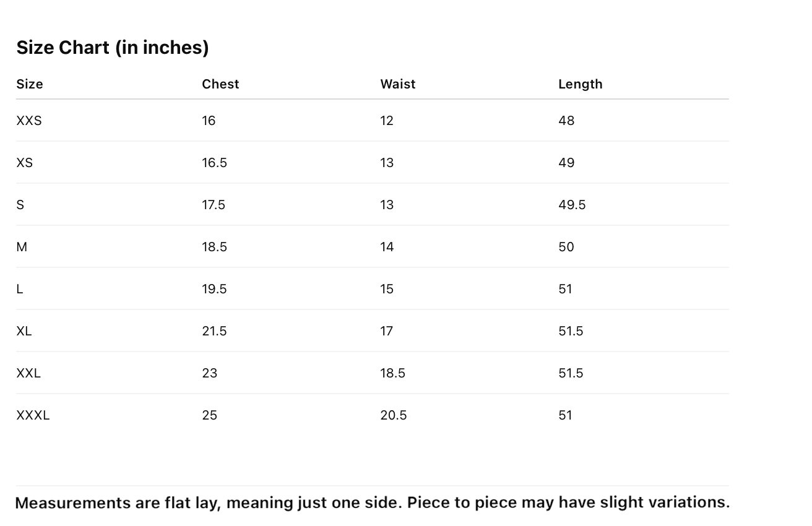The height and width of the screenshot is (526, 812).
Task: Click the XXS size row label
Action: tap(29, 121)
